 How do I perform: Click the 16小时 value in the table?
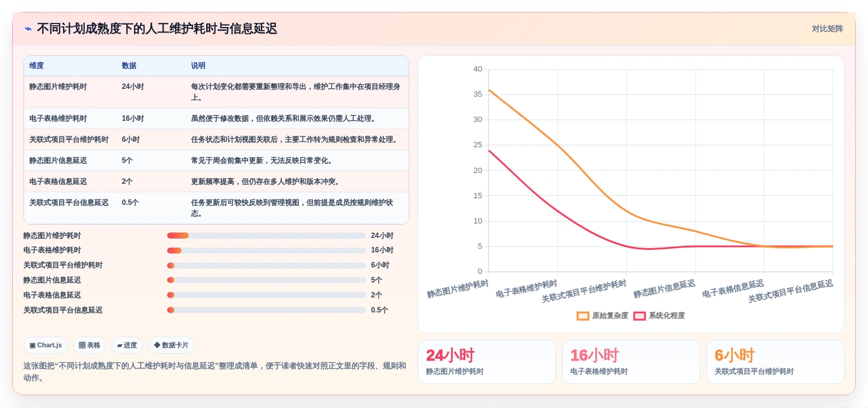click(133, 118)
